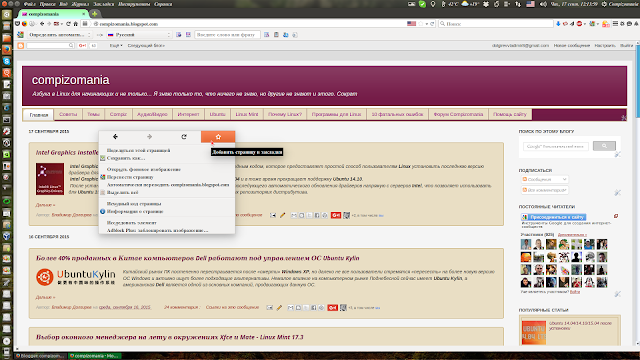
Task: Click the browser toolbar reload button
Action: point(68,24)
